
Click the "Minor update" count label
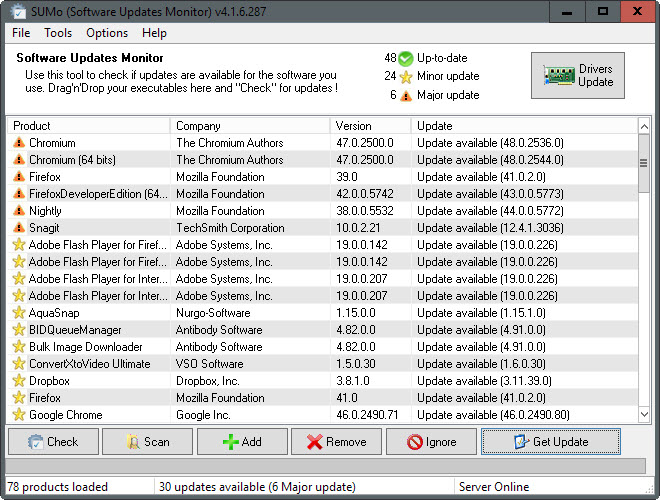(448, 76)
